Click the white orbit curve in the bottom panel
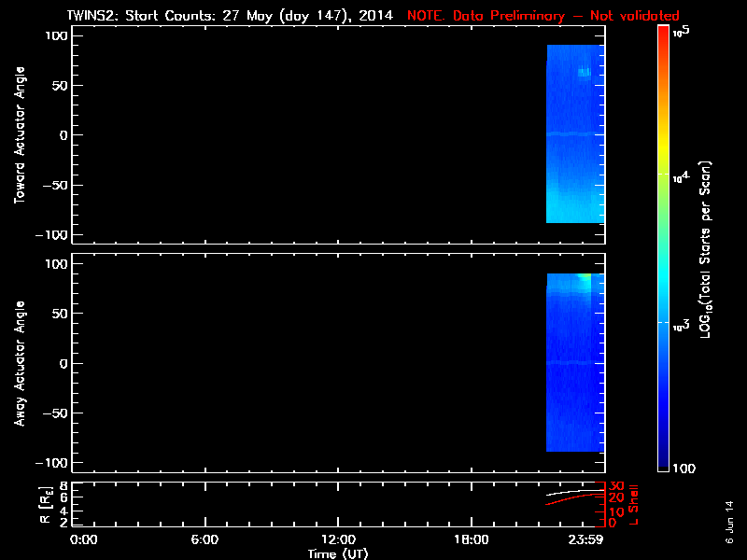Image resolution: width=747 pixels, height=560 pixels. click(571, 491)
